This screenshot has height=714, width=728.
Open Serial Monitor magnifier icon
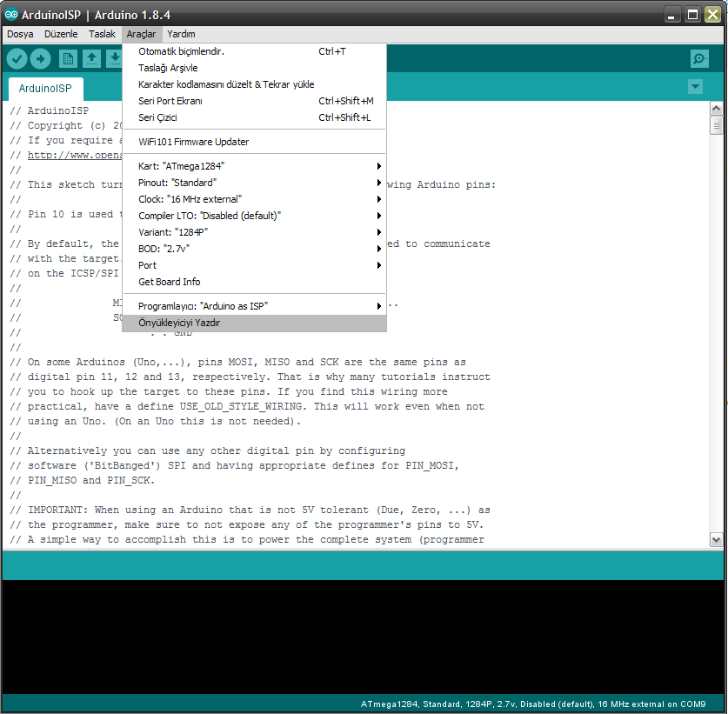pyautogui.click(x=699, y=58)
